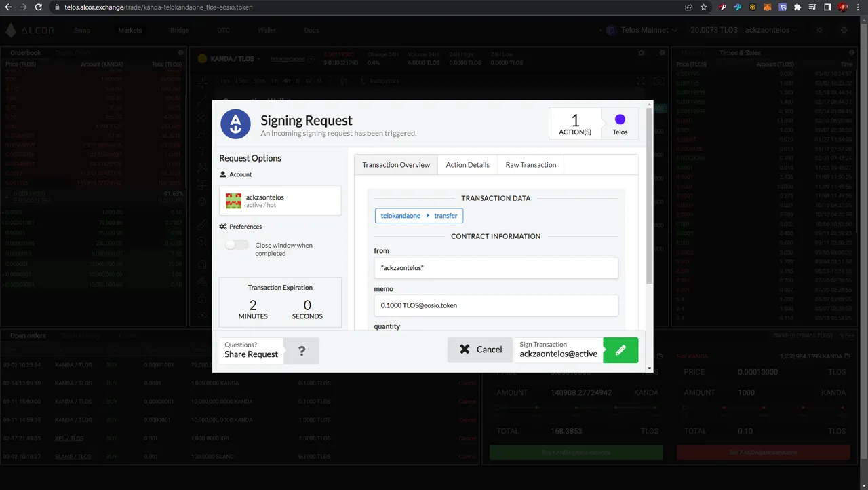Open the media control playlist icon
This screenshot has height=490, width=868.
[x=812, y=7]
